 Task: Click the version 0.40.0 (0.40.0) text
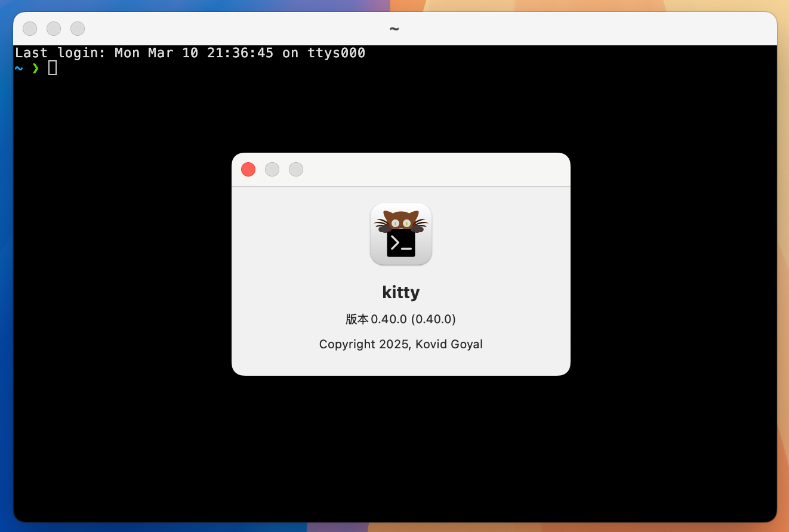pos(401,319)
